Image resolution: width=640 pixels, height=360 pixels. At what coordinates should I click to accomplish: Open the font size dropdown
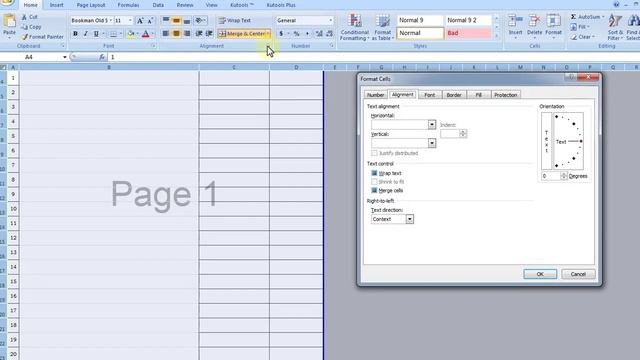(x=130, y=20)
